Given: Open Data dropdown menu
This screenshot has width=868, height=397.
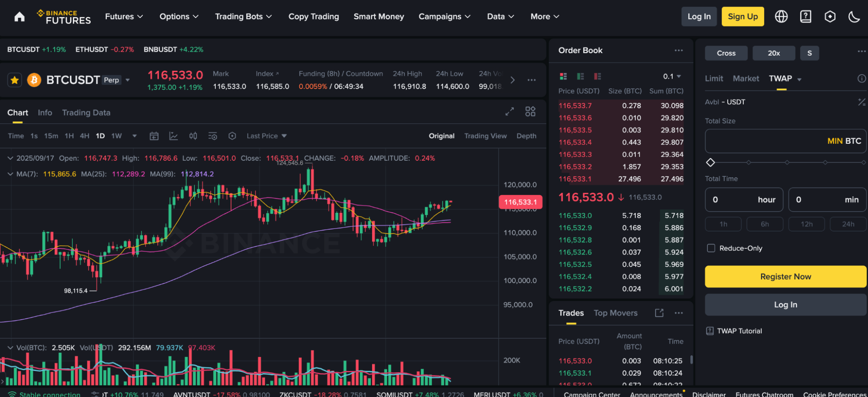Looking at the screenshot, I should tap(500, 17).
